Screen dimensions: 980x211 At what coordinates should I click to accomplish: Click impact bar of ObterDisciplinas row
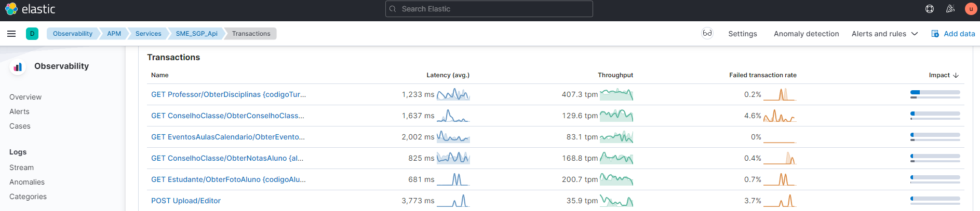click(935, 94)
